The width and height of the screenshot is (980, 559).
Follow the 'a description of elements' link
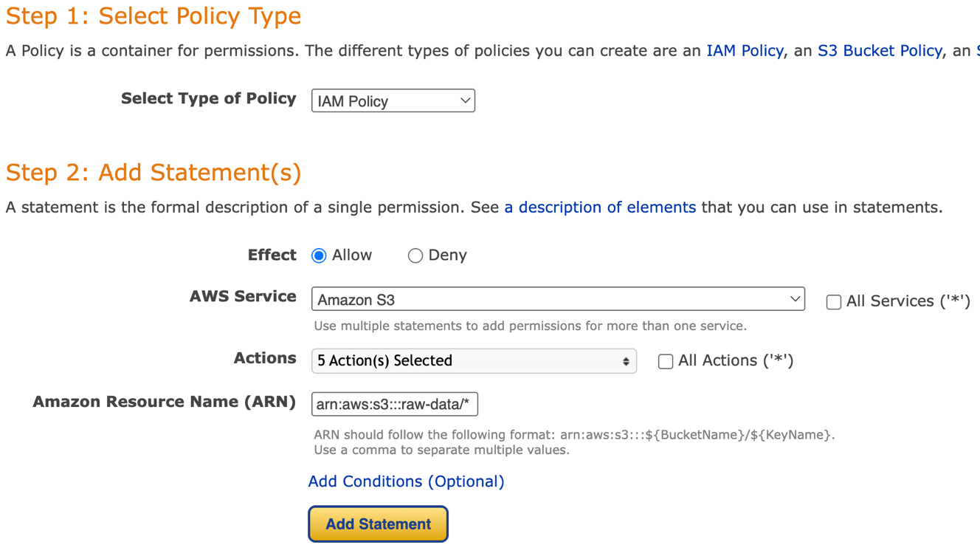pos(600,208)
